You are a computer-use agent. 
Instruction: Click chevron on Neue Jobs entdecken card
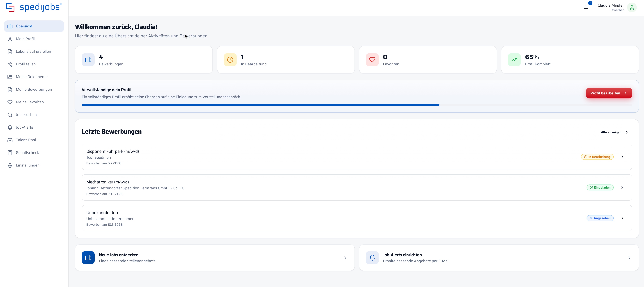pyautogui.click(x=345, y=257)
